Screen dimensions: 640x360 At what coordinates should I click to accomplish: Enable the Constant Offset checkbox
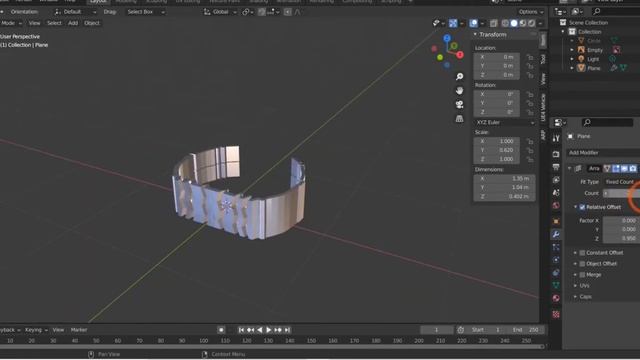[582, 253]
